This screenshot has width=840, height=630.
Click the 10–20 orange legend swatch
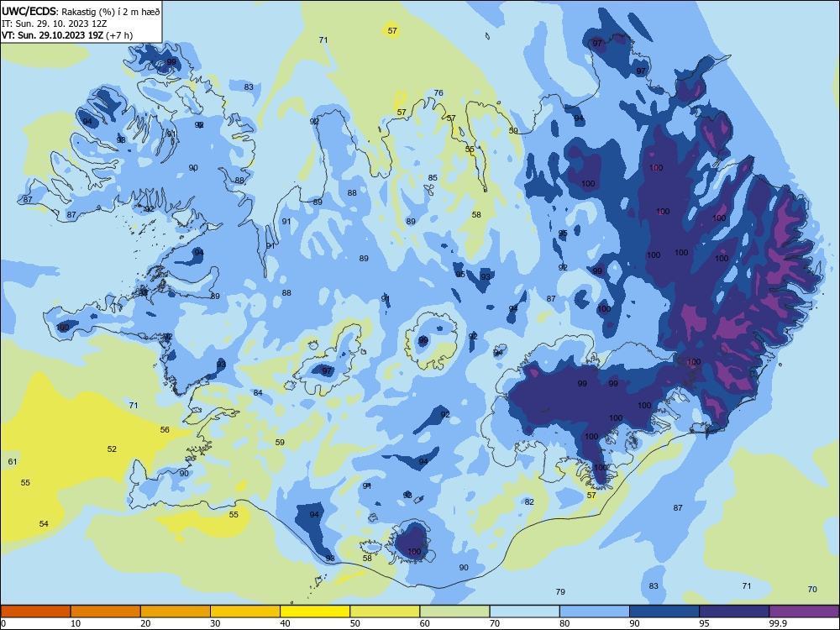tap(106, 612)
